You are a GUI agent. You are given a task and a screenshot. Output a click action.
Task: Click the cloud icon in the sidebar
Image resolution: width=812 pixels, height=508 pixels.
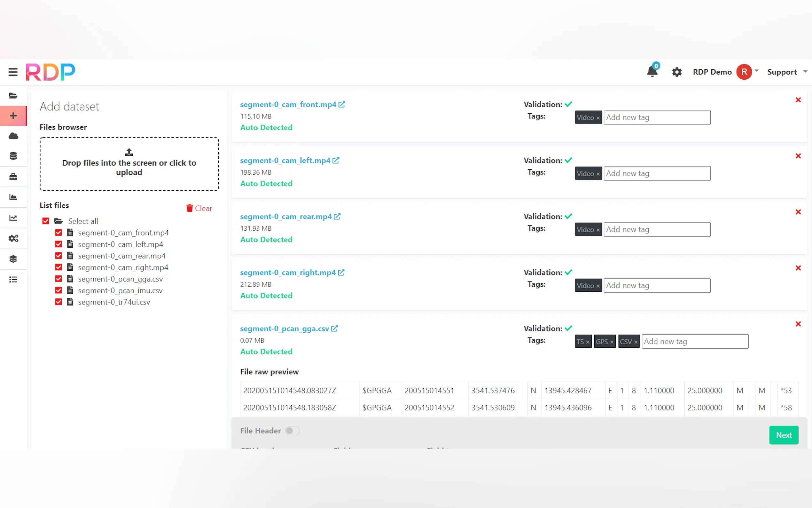[13, 136]
